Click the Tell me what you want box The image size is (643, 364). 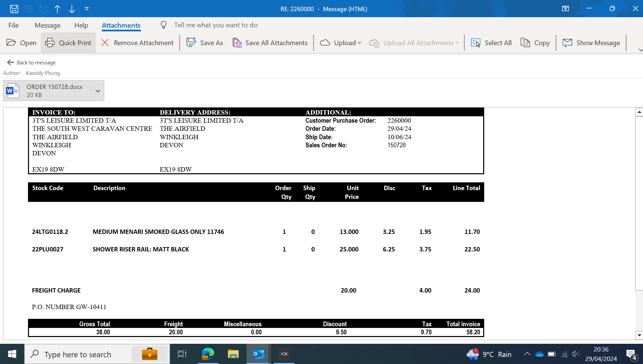tap(216, 25)
